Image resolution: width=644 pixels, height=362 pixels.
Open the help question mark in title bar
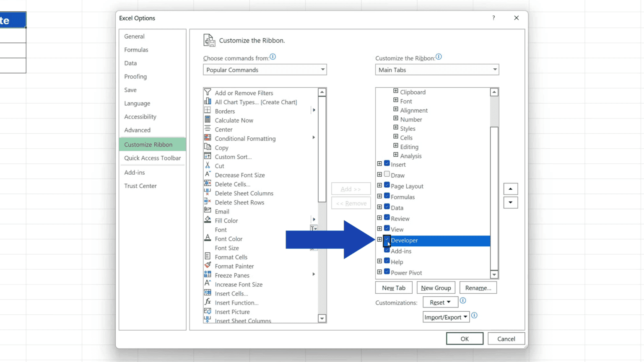coord(493,18)
